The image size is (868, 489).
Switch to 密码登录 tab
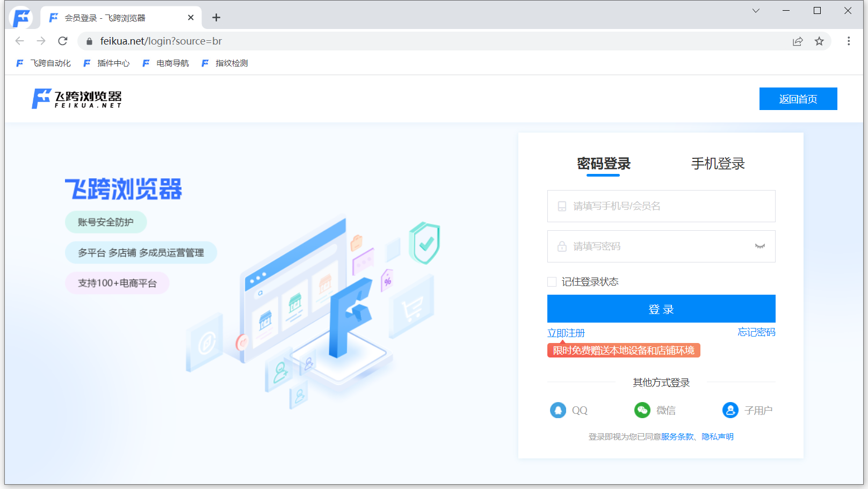tap(604, 164)
